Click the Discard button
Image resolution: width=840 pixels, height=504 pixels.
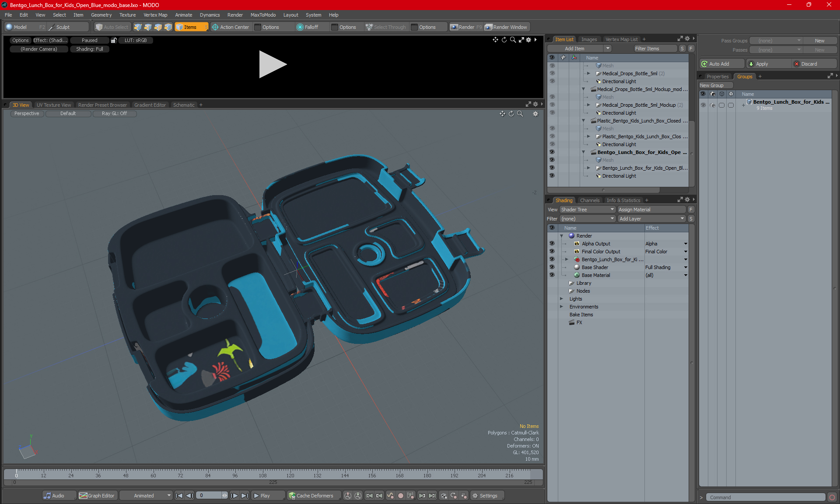tap(814, 64)
